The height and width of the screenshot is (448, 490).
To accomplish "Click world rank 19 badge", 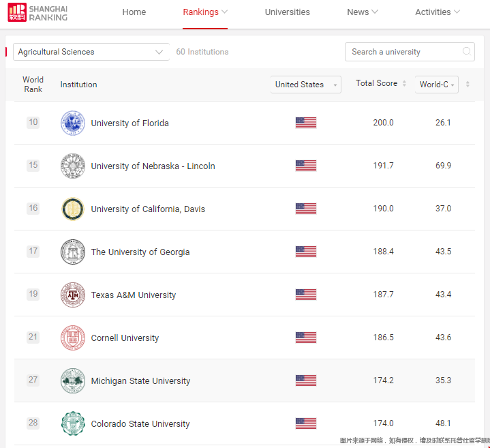I will pos(33,294).
